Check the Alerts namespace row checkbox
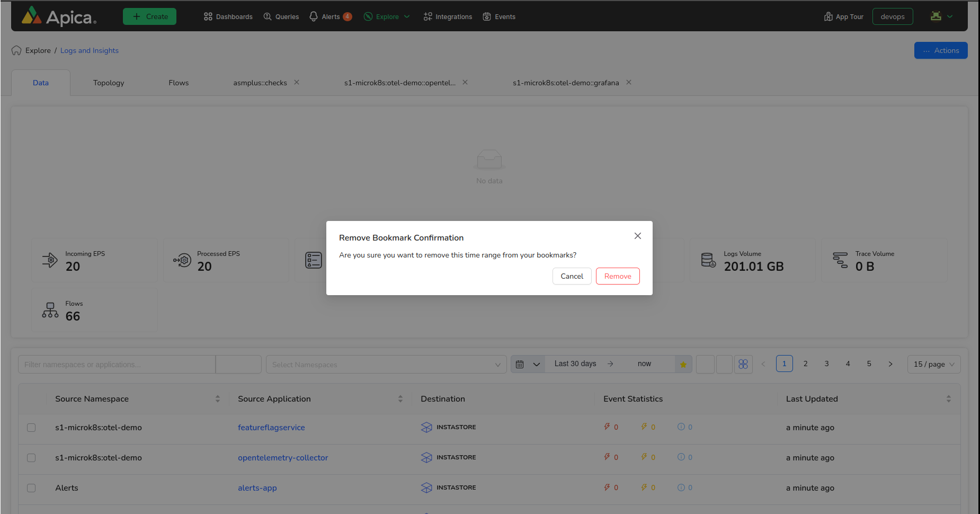Screen dimensions: 980x514 pos(31,488)
